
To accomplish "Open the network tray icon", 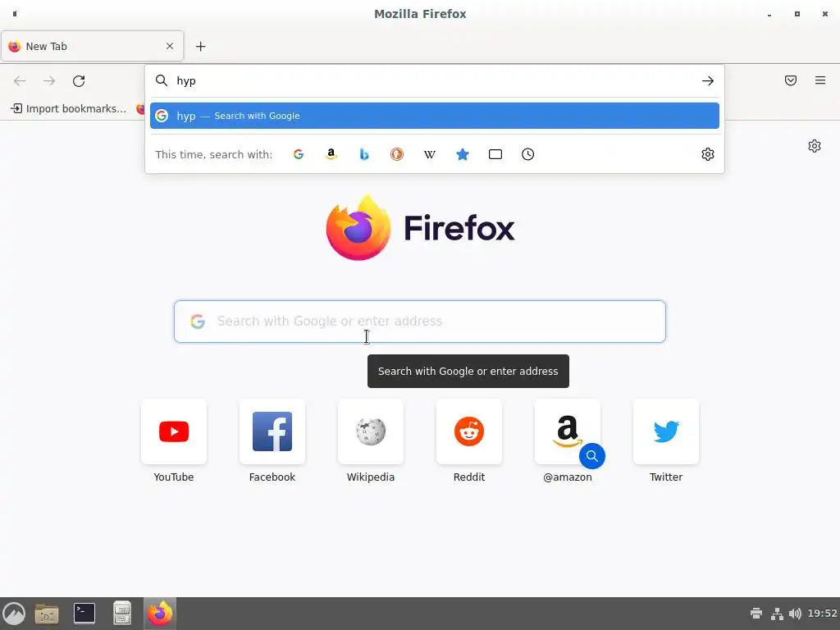I will pyautogui.click(x=777, y=614).
